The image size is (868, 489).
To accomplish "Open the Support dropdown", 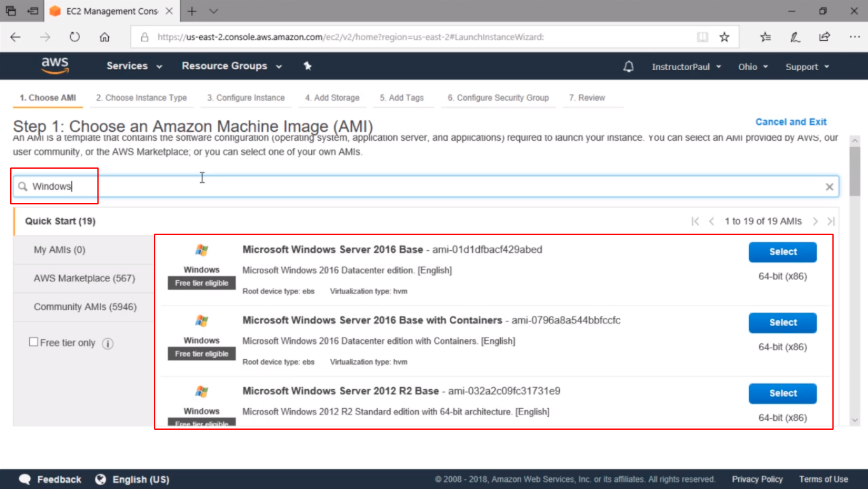I will click(x=808, y=67).
